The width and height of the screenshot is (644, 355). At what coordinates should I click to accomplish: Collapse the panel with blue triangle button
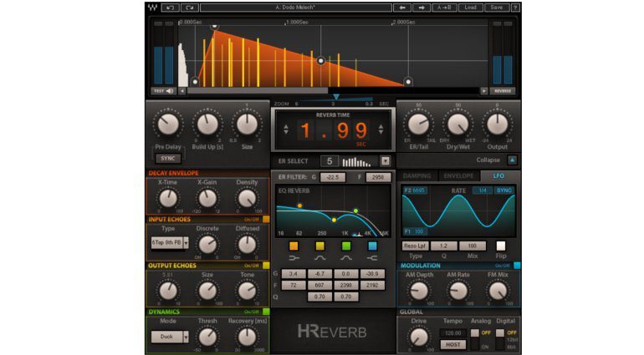click(x=512, y=160)
